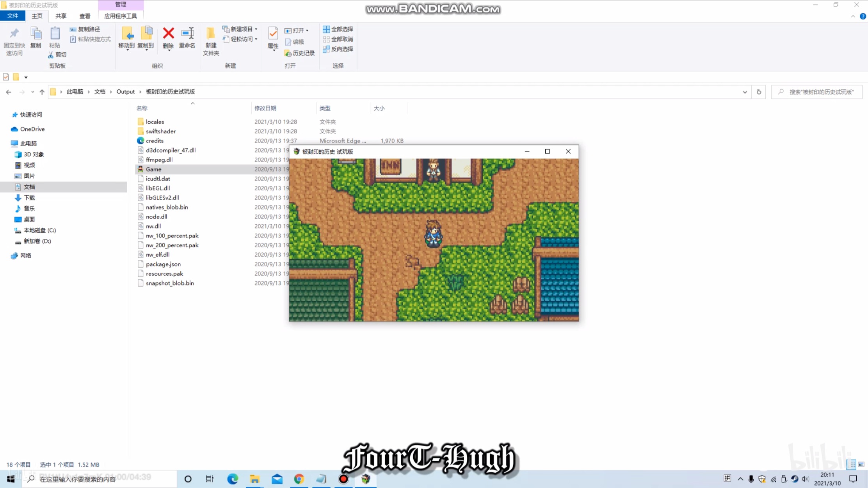The width and height of the screenshot is (868, 488).
Task: Click the Paste clipboard icon
Action: 55,34
